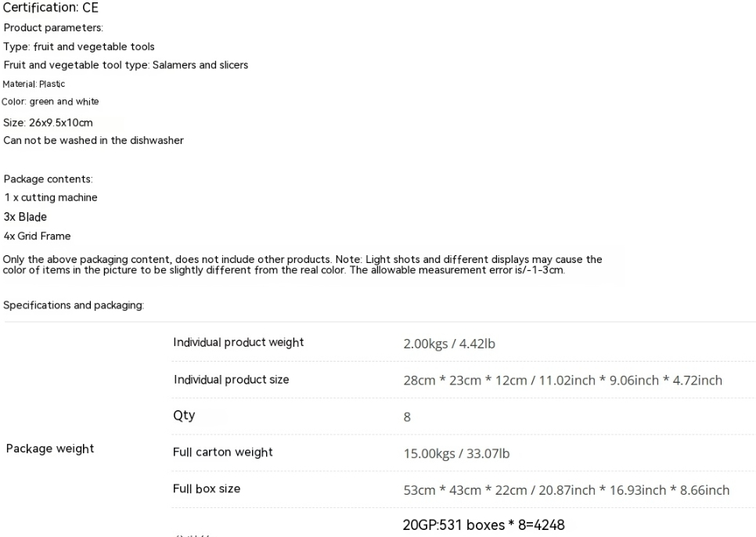The height and width of the screenshot is (537, 756).
Task: Click the 1 x cutting machine item
Action: [51, 197]
